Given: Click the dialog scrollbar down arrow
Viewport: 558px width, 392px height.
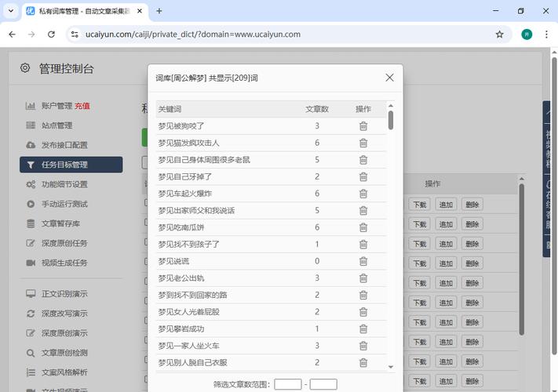Looking at the screenshot, I should pyautogui.click(x=391, y=366).
